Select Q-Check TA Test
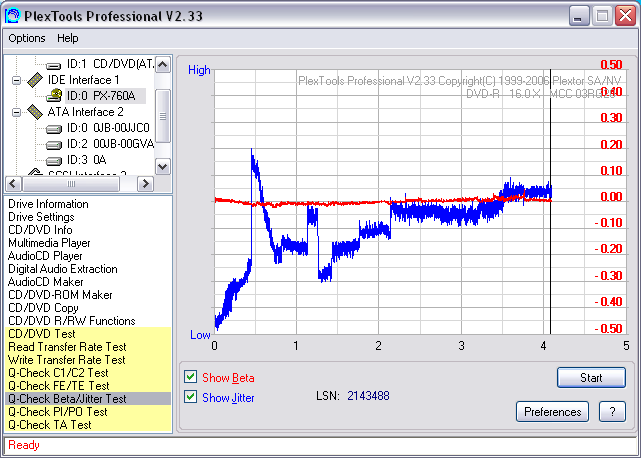Screen dimensions: 641x458 pos(88,425)
